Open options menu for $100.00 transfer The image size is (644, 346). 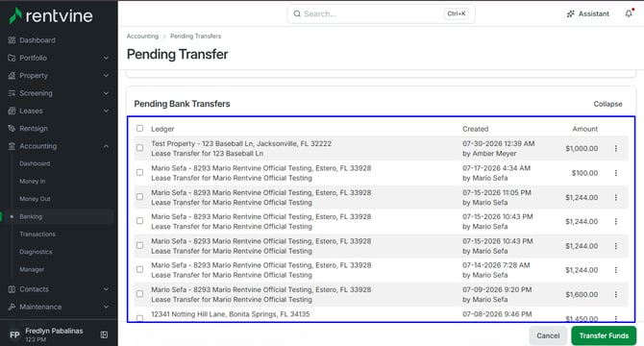tap(616, 173)
